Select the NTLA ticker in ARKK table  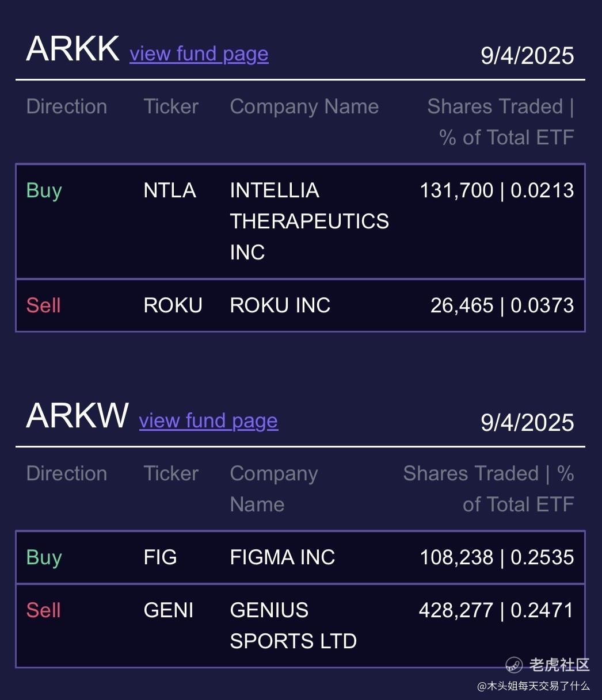point(170,190)
